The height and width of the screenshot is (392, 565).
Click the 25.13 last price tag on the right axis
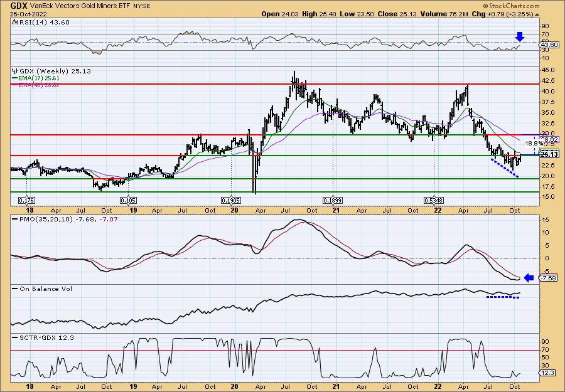click(x=550, y=154)
